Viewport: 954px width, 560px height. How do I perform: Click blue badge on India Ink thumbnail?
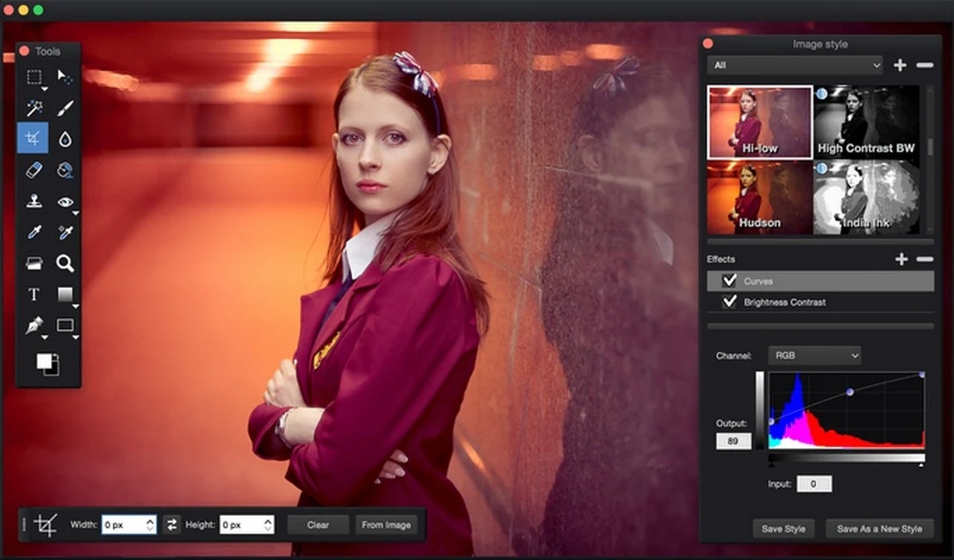coord(821,168)
